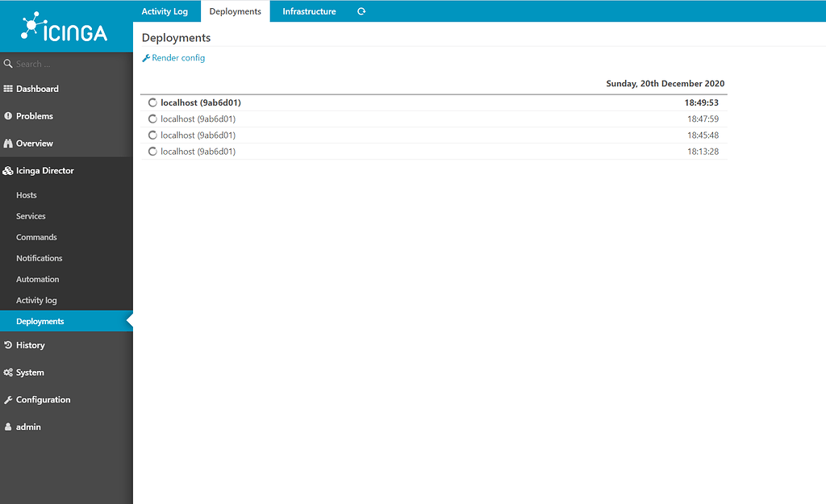Click the pending spinner on the latest deployment

[x=152, y=102]
